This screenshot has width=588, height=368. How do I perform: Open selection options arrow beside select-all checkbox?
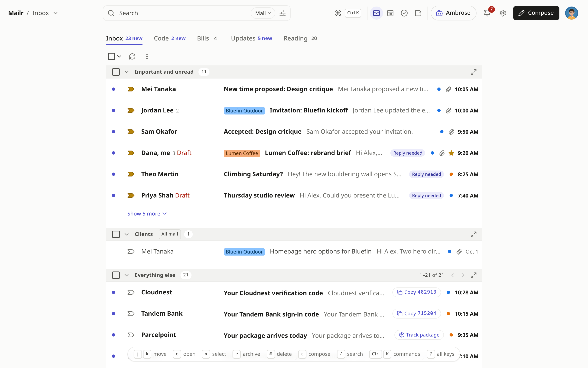coord(119,56)
